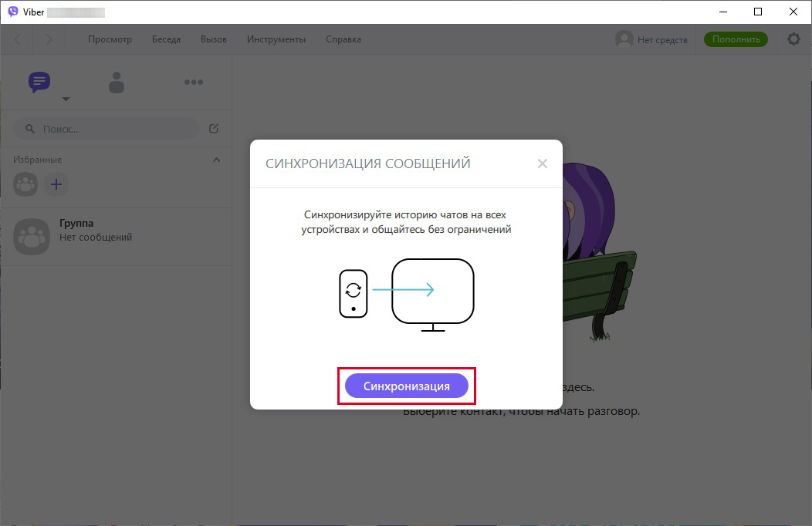The width and height of the screenshot is (812, 526).
Task: Open Viber settings via gear icon
Action: 793,39
